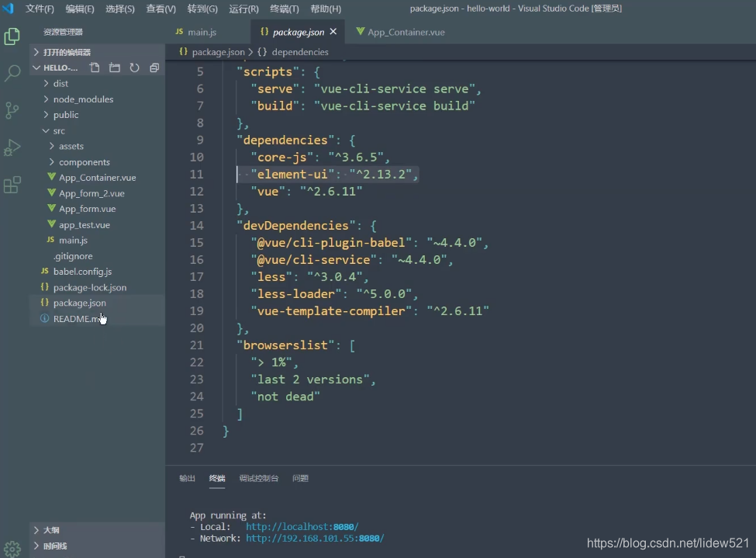Click package.json in the breadcrumb path
Screen dimensions: 756x558
tap(218, 52)
